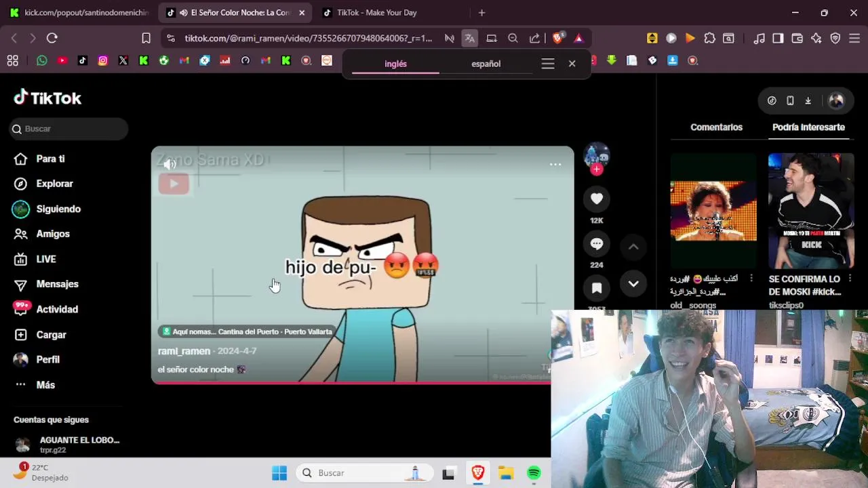Viewport: 868px width, 488px height.
Task: Click the get-app phone icon
Action: [x=790, y=101]
